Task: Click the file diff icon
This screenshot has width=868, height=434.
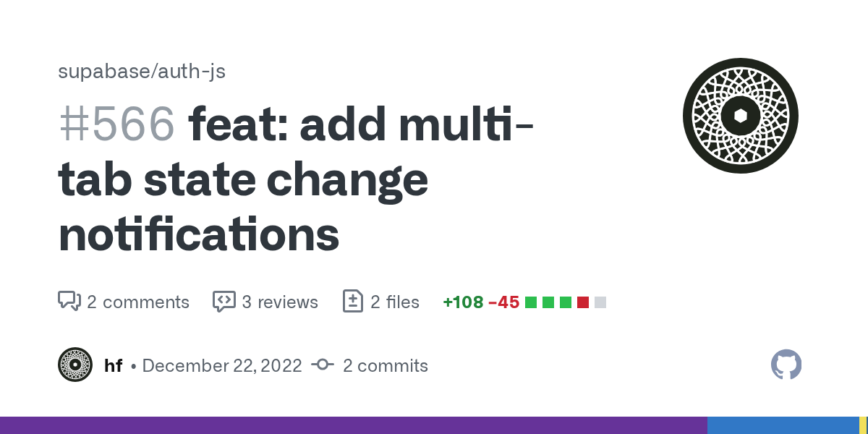Action: [352, 301]
